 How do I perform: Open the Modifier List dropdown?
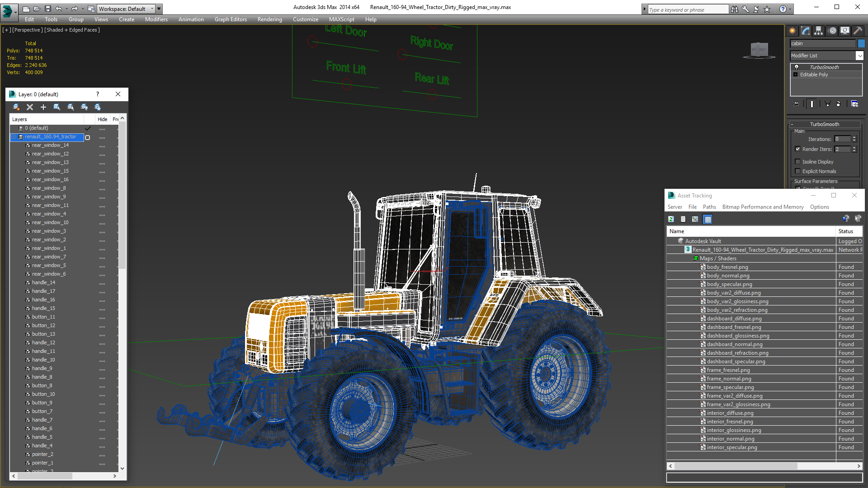[x=826, y=56]
